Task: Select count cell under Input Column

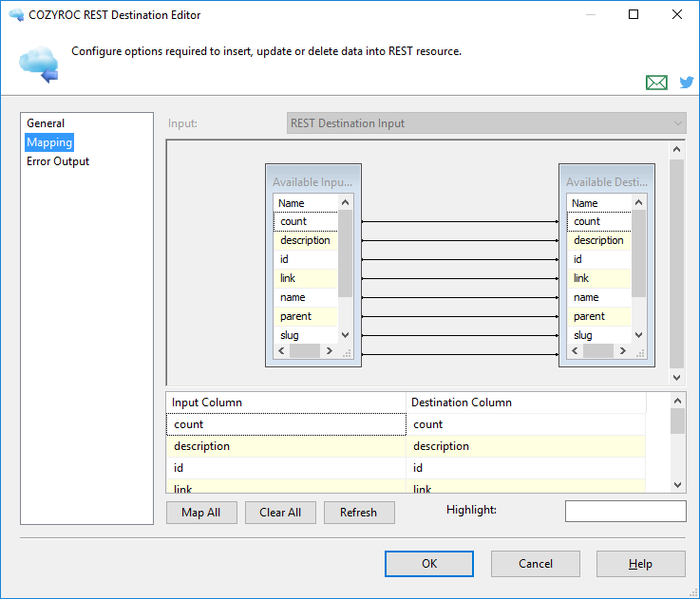Action: tap(286, 424)
